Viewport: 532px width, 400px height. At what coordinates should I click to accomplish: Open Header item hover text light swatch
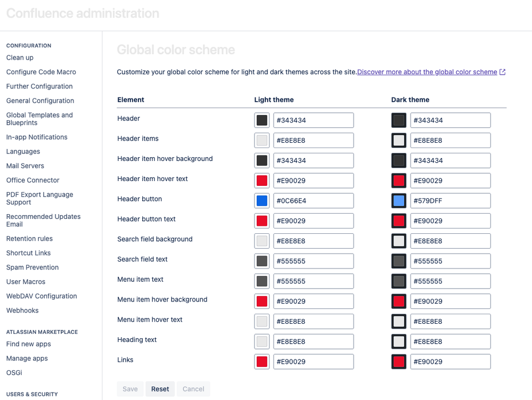tap(261, 181)
